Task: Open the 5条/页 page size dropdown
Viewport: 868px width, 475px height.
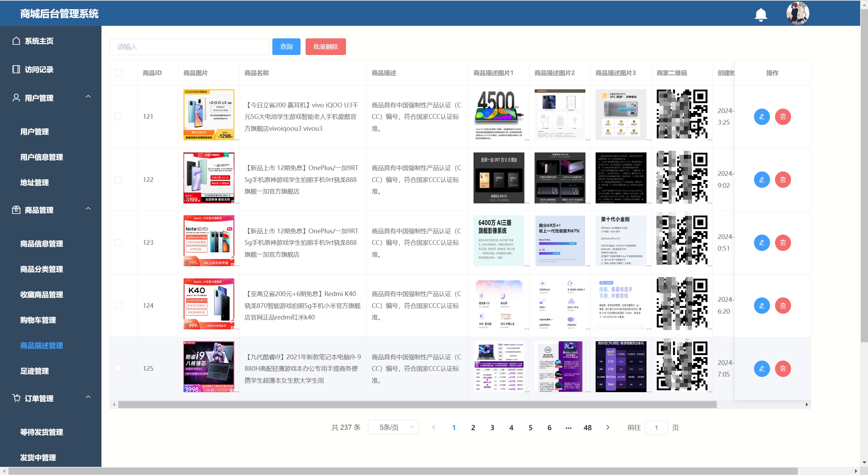Action: tap(393, 427)
